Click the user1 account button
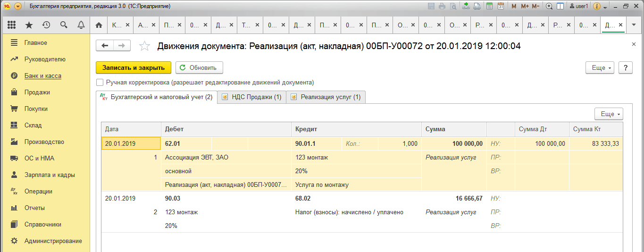This screenshot has height=252, width=644. pos(579,6)
